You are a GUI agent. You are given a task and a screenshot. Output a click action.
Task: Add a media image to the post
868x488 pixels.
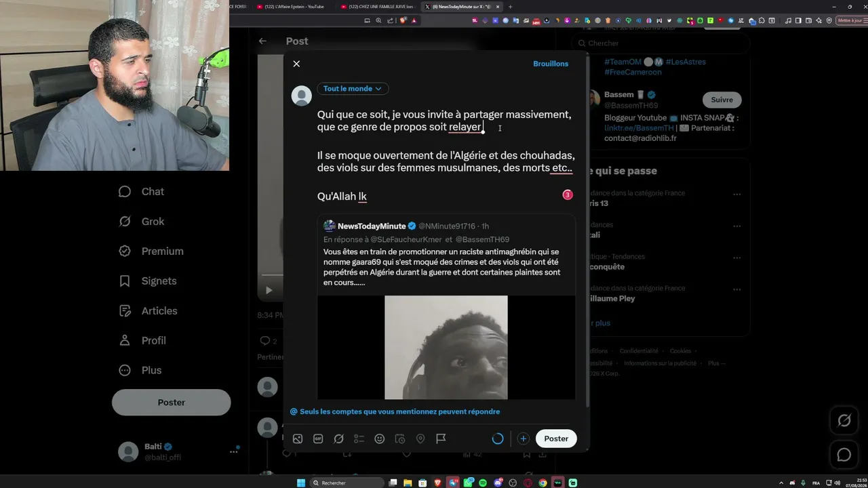298,439
